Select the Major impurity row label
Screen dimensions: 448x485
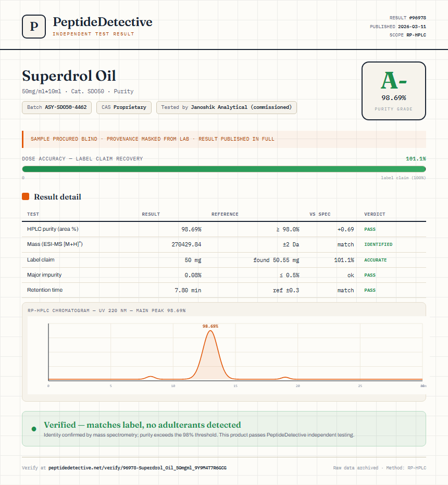pyautogui.click(x=44, y=275)
